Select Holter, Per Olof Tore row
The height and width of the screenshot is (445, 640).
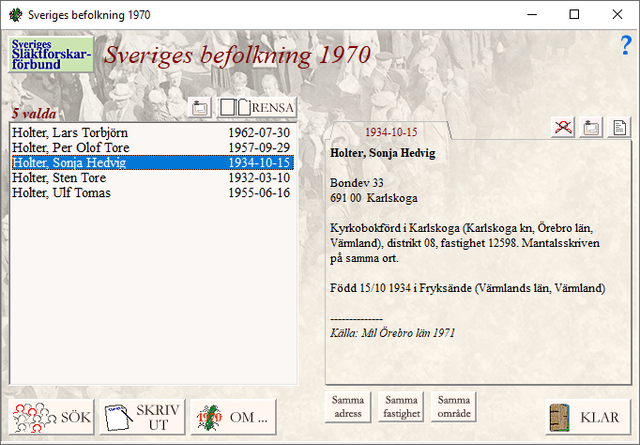pos(152,147)
